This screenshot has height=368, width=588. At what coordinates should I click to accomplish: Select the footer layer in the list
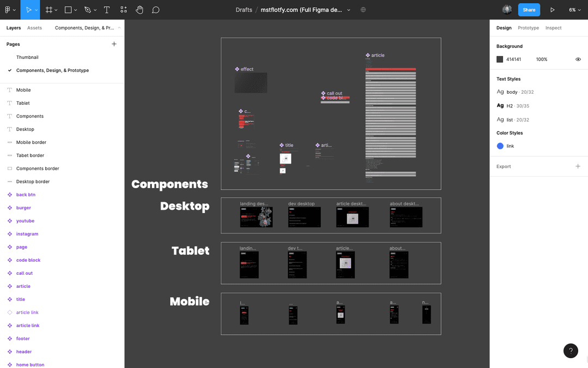click(23, 339)
